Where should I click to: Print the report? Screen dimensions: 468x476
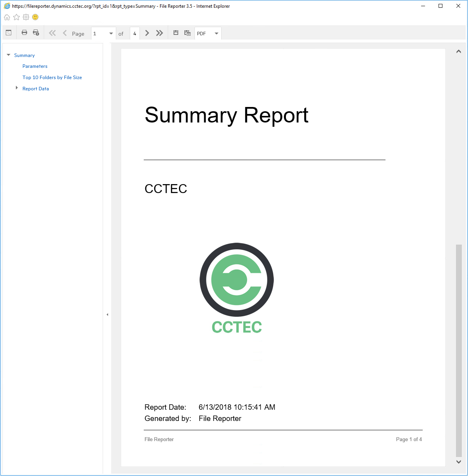24,33
